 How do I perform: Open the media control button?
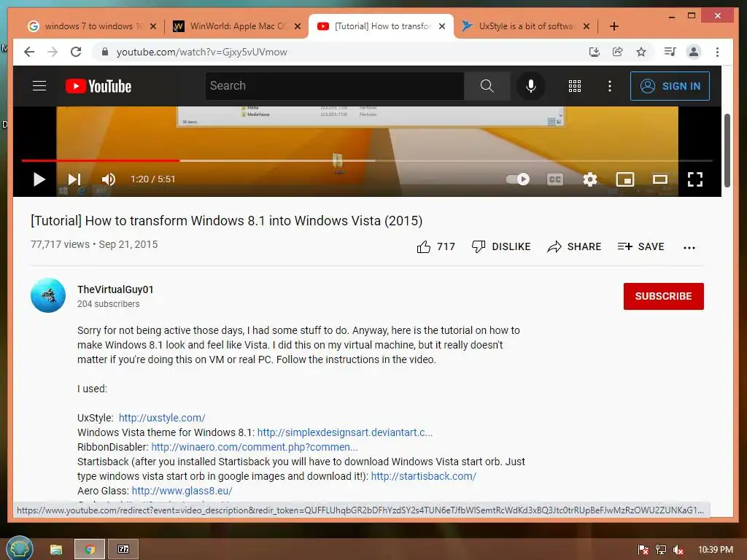pos(670,52)
